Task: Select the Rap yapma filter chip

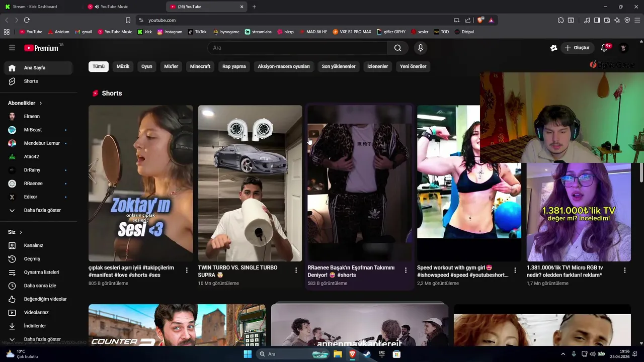Action: pos(234,66)
